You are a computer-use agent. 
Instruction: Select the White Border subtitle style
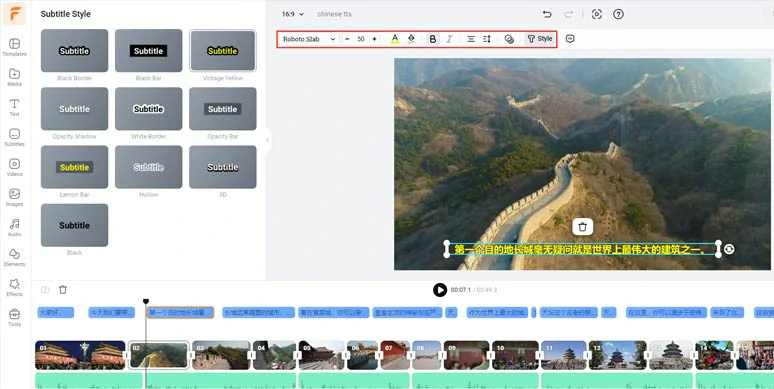(149, 109)
